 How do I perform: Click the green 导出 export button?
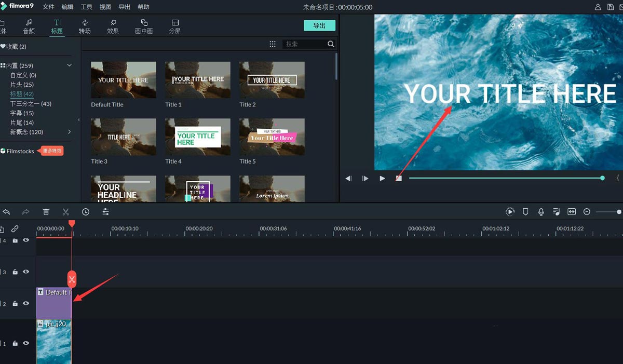point(319,25)
